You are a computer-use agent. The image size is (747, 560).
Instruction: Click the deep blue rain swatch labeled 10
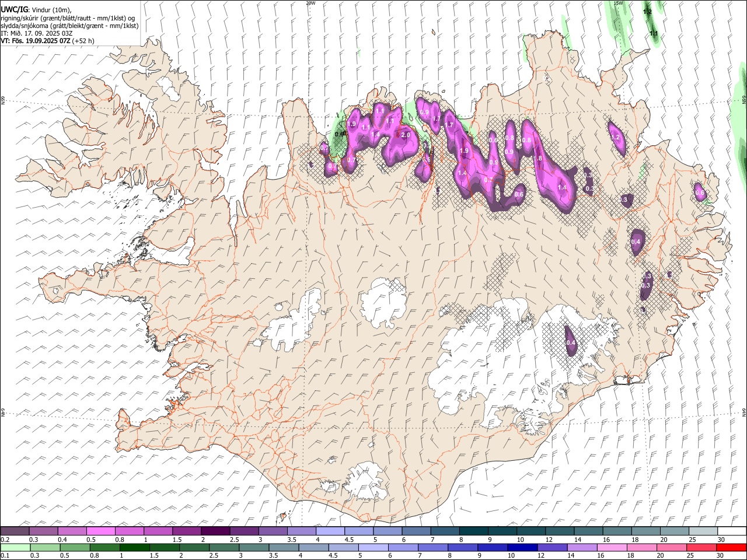pyautogui.click(x=523, y=548)
